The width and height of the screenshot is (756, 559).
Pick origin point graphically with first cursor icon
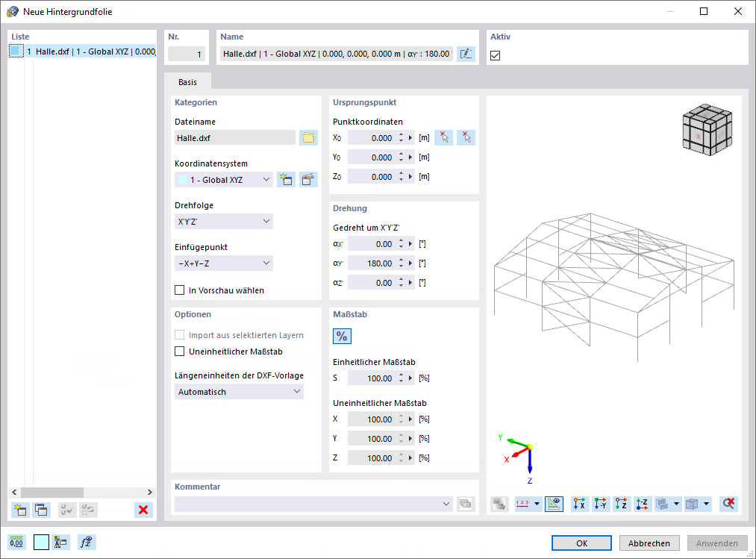[x=444, y=138]
